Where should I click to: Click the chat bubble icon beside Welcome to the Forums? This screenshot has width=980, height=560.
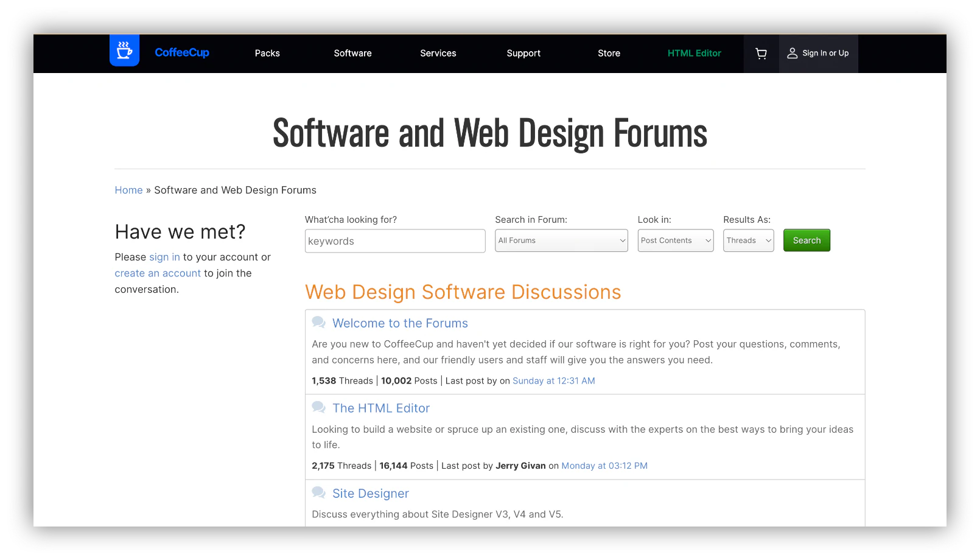[319, 322]
